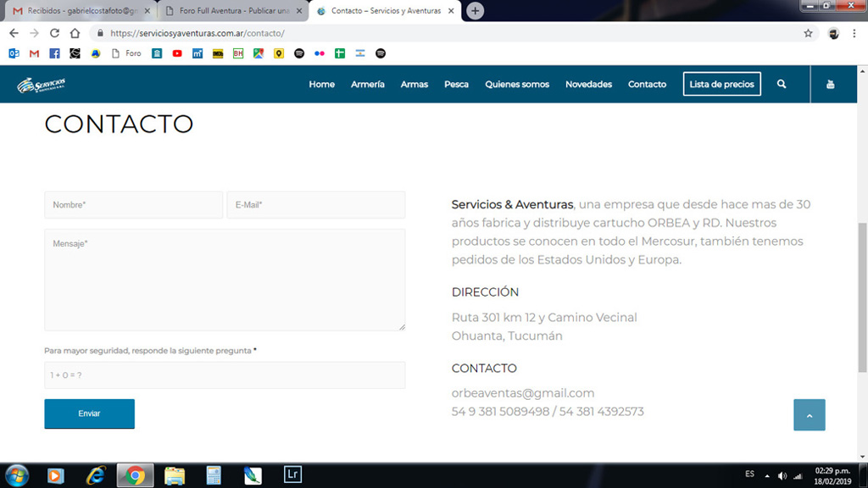Image resolution: width=868 pixels, height=488 pixels.
Task: Open the Foro bookmark
Action: point(126,53)
